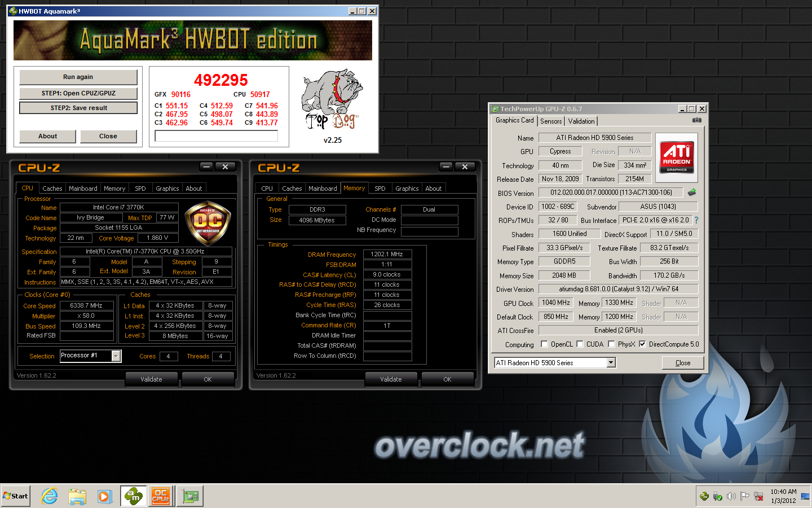Open Mainboard tab in left CPU-Z window

pos(83,189)
